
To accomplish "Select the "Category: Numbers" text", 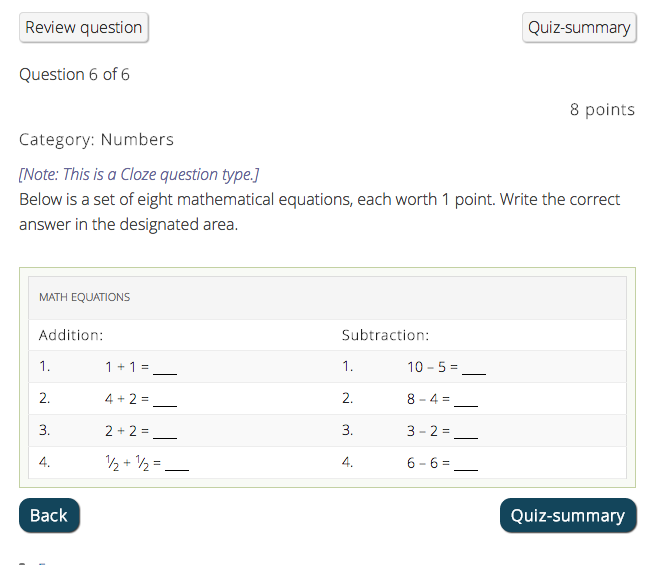I will pos(97,140).
